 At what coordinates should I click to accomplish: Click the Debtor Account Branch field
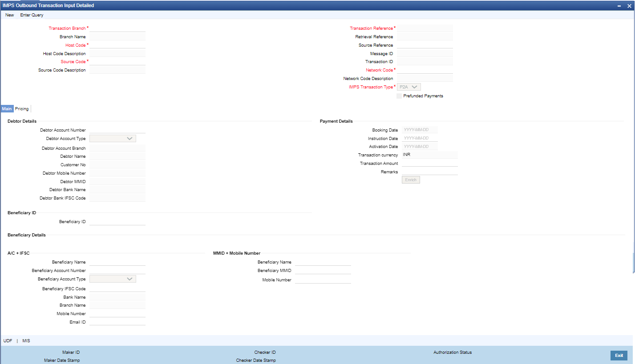(117, 148)
